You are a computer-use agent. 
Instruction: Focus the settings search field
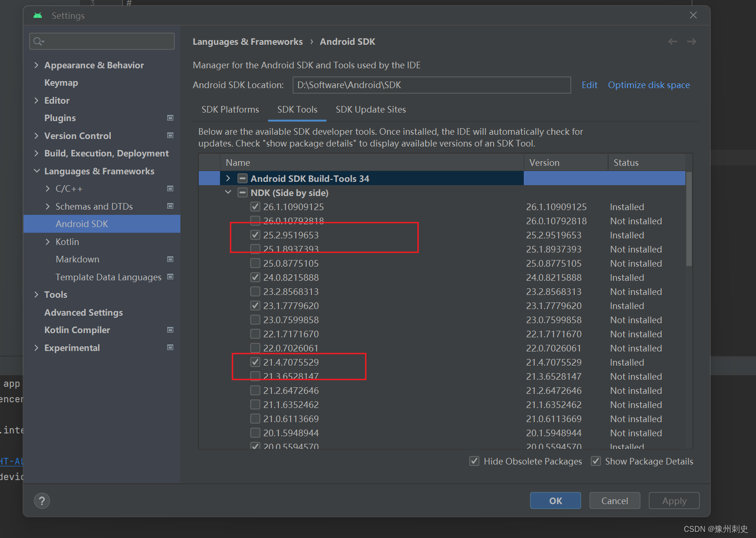pyautogui.click(x=102, y=41)
